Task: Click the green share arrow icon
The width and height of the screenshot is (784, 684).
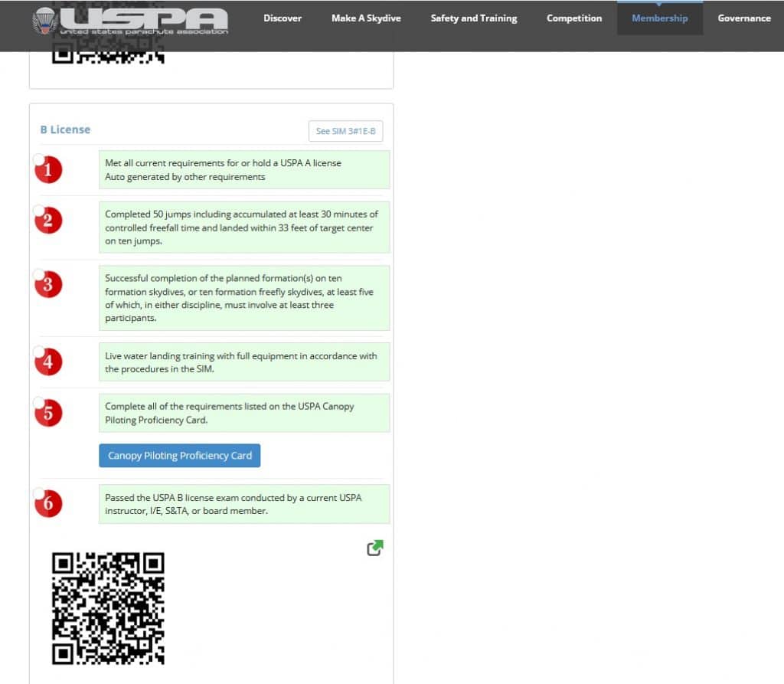Action: click(375, 548)
